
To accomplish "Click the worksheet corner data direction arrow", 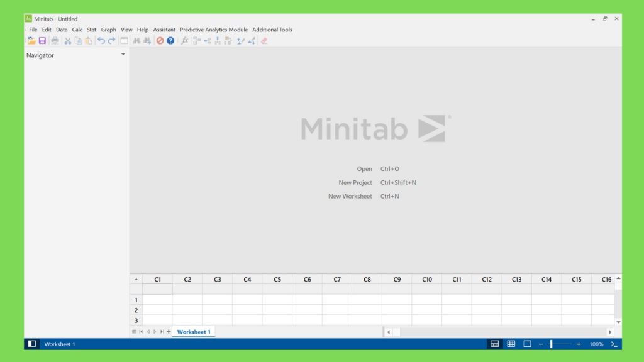I will (136, 279).
